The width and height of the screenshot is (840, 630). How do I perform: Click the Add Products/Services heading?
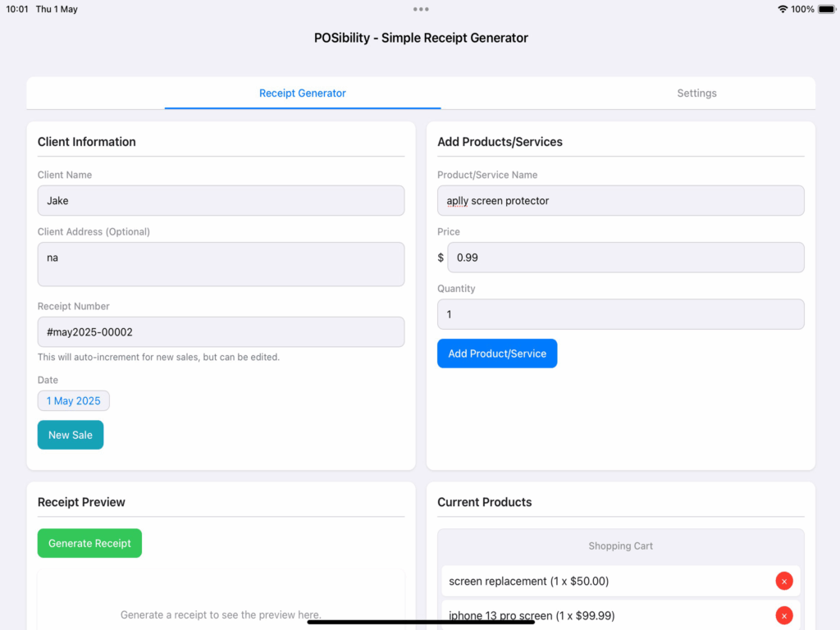tap(500, 142)
